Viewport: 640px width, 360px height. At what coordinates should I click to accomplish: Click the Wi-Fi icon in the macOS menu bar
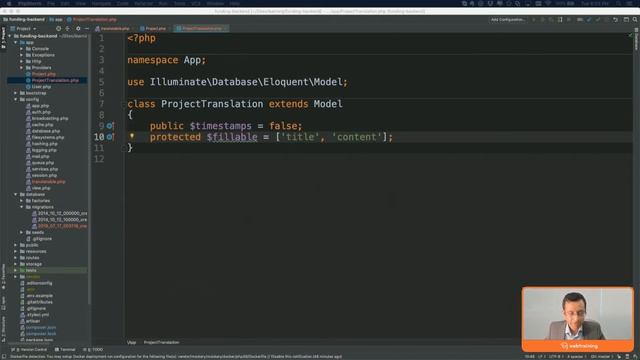coord(548,3)
